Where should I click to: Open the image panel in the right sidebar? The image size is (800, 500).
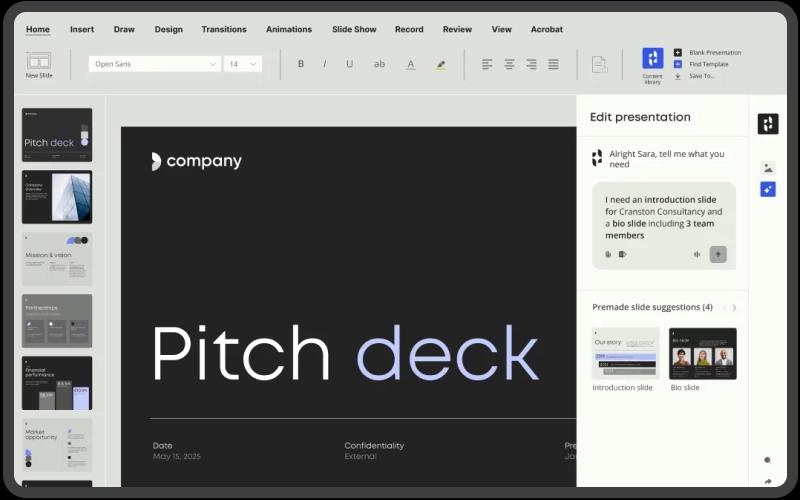pyautogui.click(x=768, y=167)
